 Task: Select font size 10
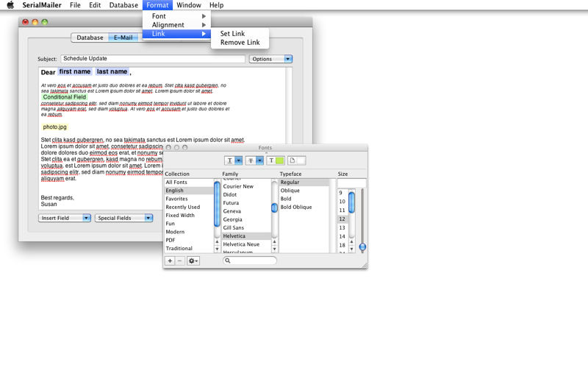click(x=343, y=202)
